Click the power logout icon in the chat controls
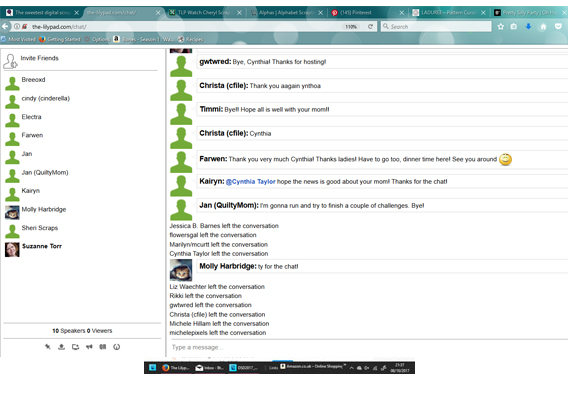The height and width of the screenshot is (393, 568). tap(116, 347)
